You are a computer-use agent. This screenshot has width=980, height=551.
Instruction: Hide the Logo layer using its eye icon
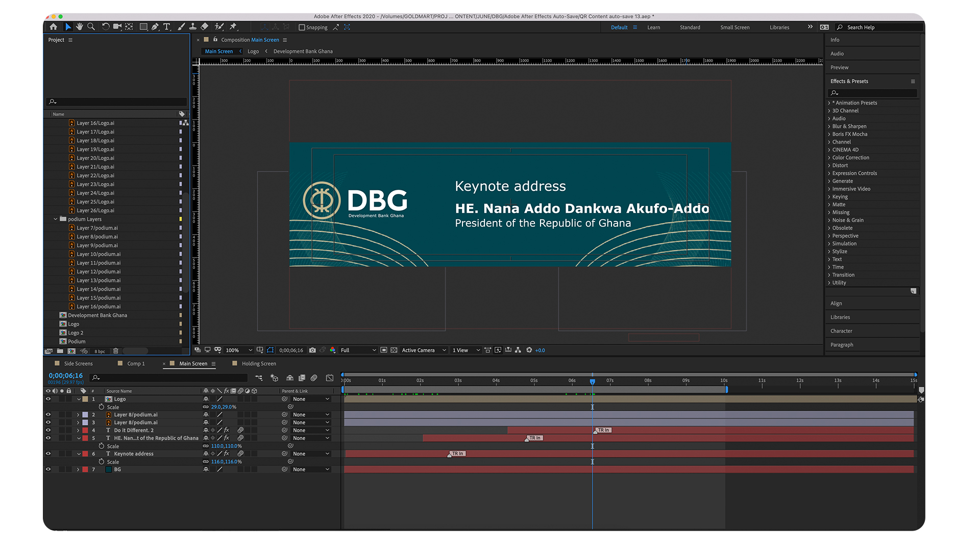point(48,399)
